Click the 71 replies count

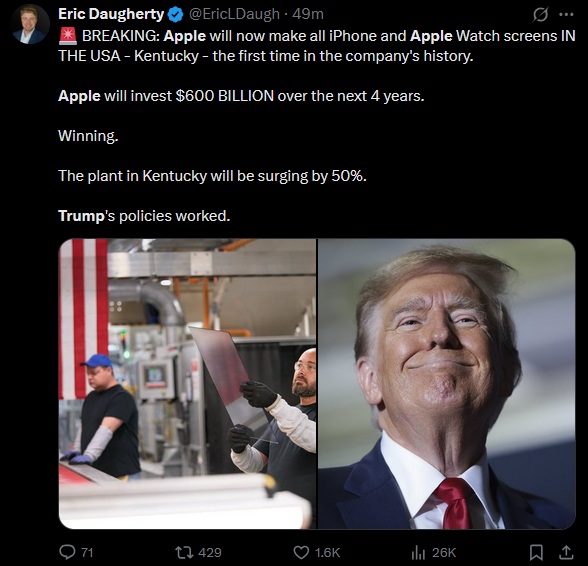(87, 552)
